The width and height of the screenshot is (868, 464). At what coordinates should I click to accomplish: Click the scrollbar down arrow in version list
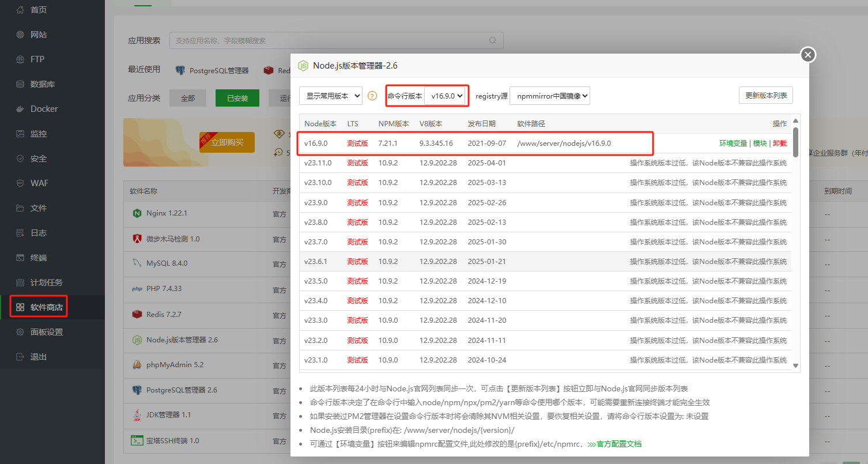tap(796, 365)
